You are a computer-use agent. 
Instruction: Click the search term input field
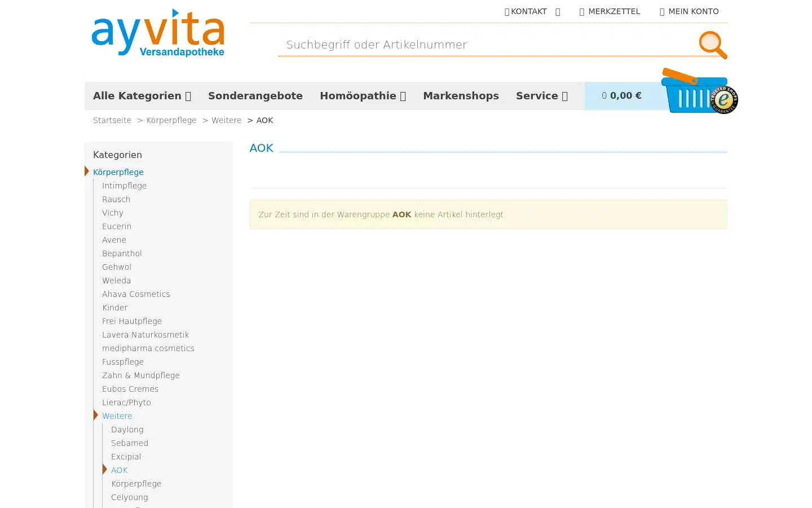click(488, 45)
